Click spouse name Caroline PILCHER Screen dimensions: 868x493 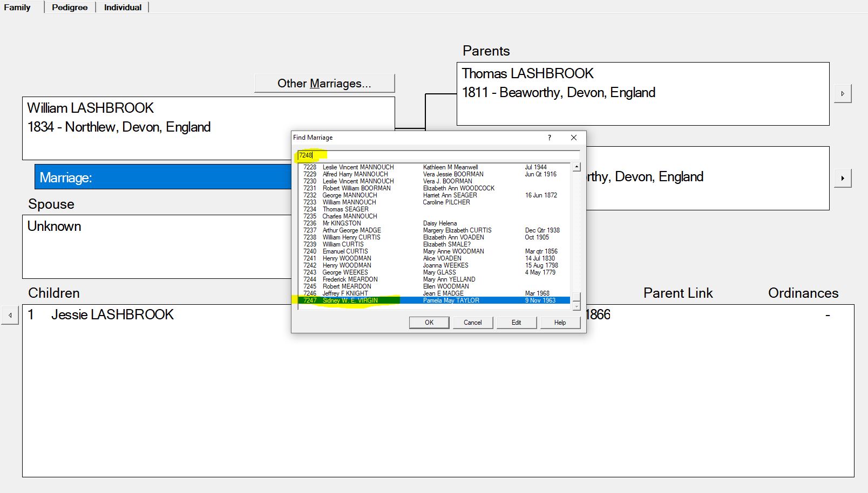[x=446, y=202]
